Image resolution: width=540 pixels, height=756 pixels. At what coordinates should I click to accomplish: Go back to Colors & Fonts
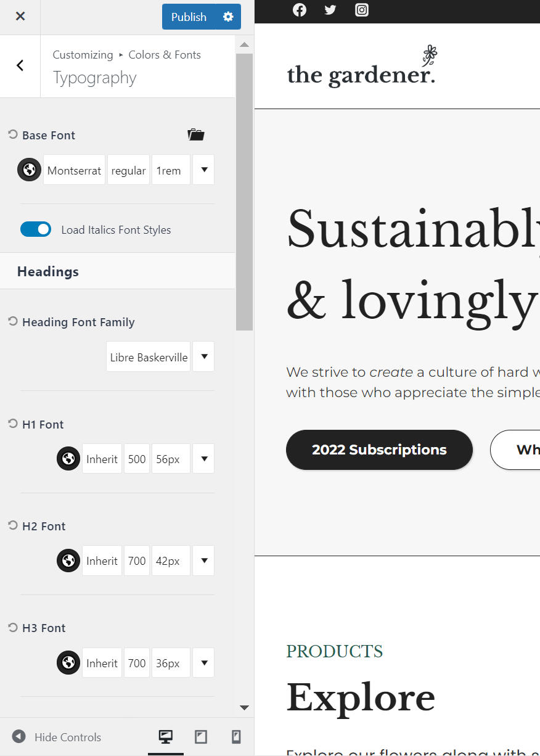[20, 65]
